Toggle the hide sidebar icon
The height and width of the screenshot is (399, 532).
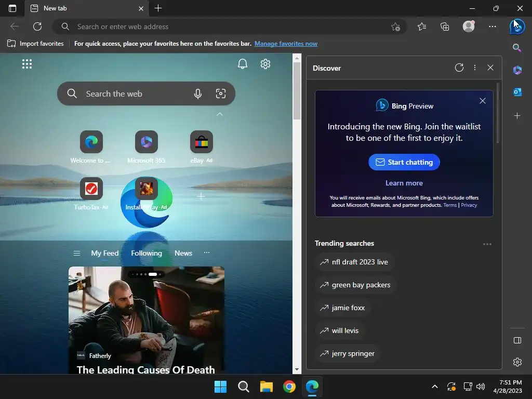(x=517, y=340)
